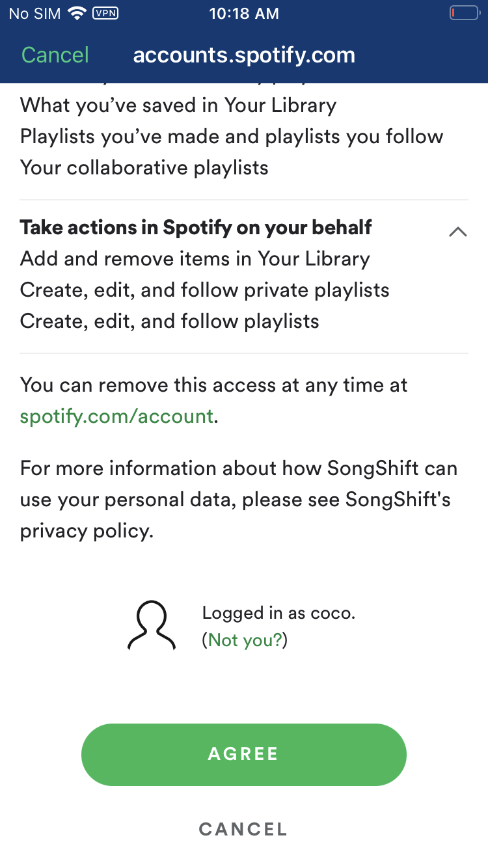Click the SongShift privacy policy paragraph
The width and height of the screenshot is (488, 868).
(239, 500)
